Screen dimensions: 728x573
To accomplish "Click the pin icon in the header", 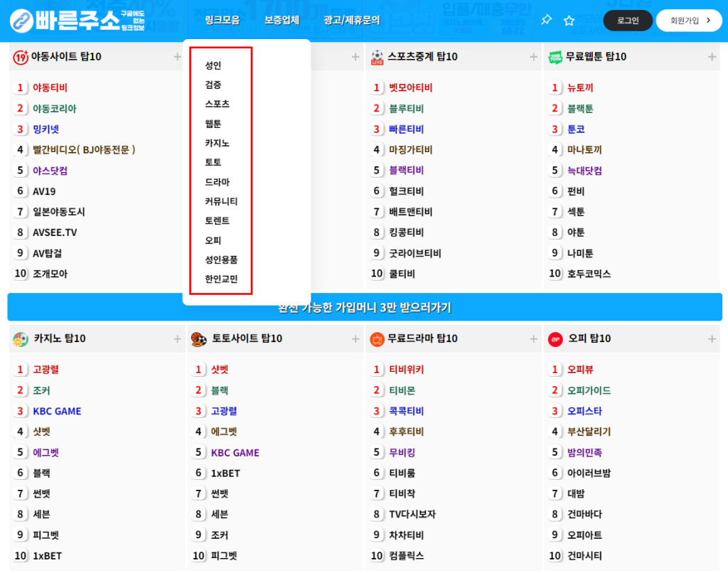I will [546, 20].
